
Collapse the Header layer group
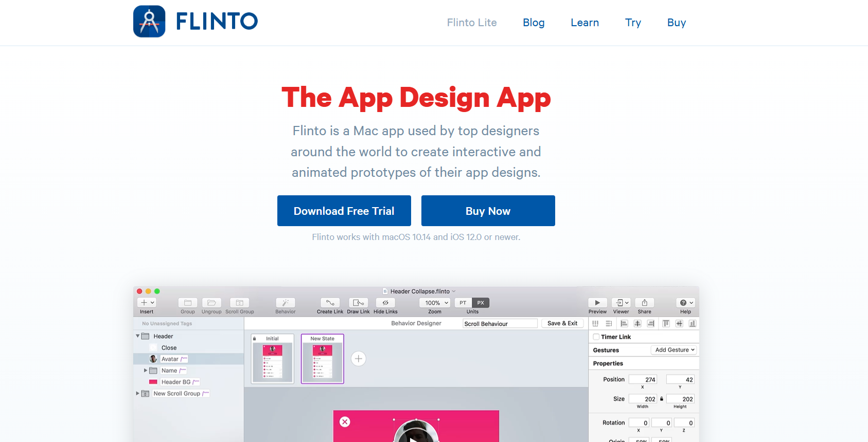pos(138,336)
